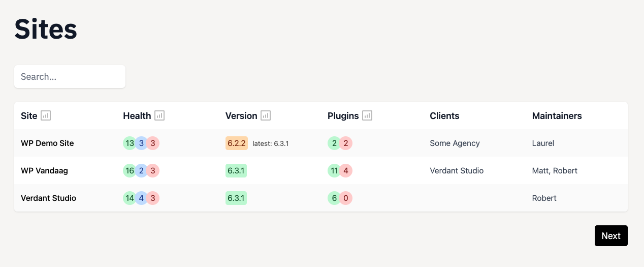The image size is (644, 267).
Task: Select the orange 6.2.2 version tag
Action: pos(237,143)
